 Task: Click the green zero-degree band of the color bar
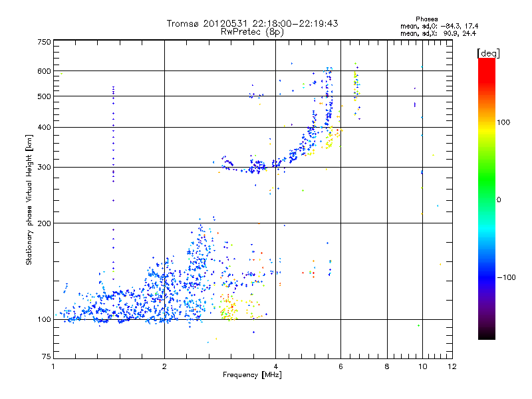tap(487, 199)
